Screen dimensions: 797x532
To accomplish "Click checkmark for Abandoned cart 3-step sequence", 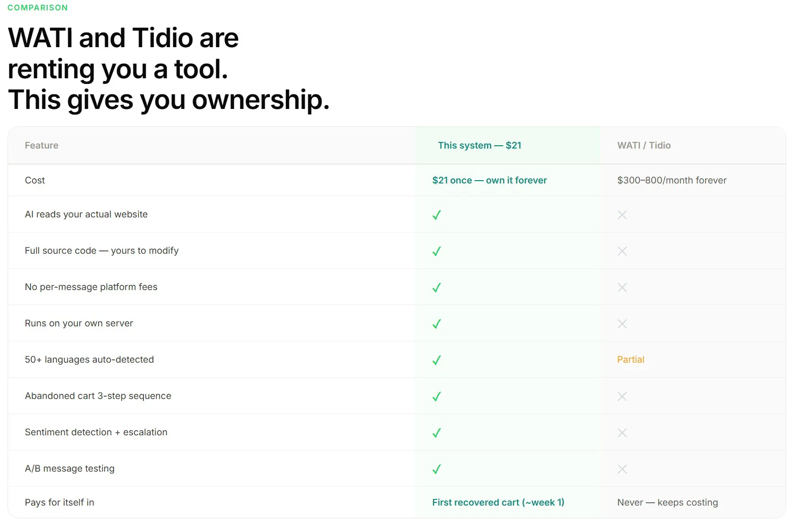I will tap(436, 396).
